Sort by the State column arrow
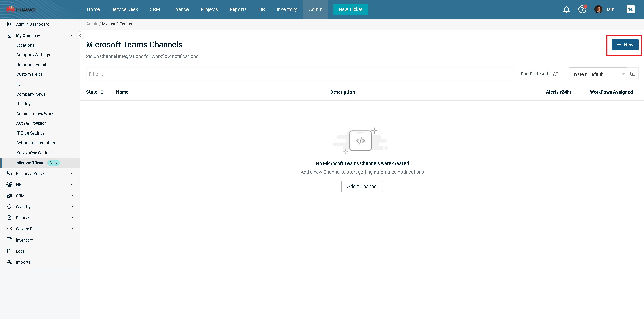Image resolution: width=644 pixels, height=319 pixels. pyautogui.click(x=102, y=92)
